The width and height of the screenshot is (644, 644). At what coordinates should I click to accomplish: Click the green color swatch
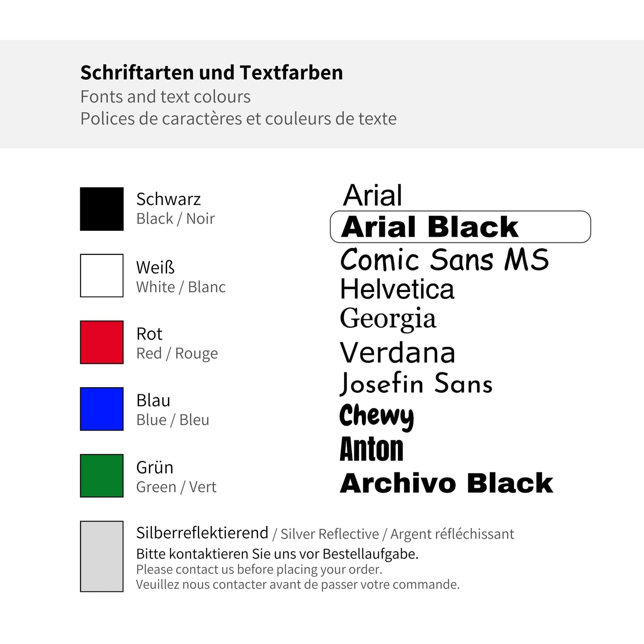pos(102,476)
